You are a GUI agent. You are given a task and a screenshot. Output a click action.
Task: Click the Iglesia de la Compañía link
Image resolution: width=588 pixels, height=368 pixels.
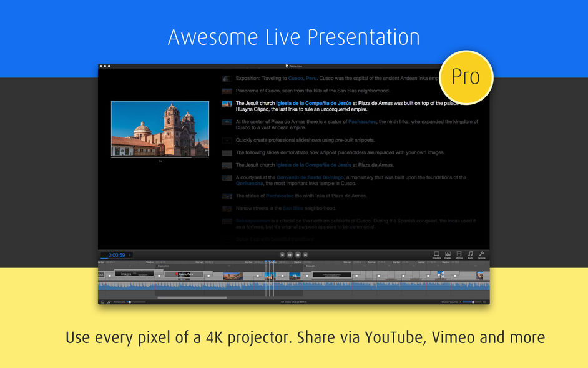313,103
